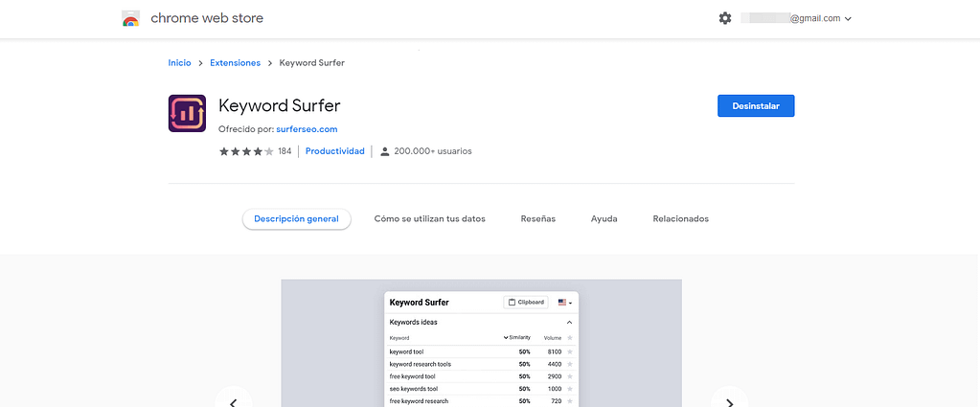The width and height of the screenshot is (980, 407).
Task: Click the Extensiones breadcrumb link
Action: click(x=235, y=63)
